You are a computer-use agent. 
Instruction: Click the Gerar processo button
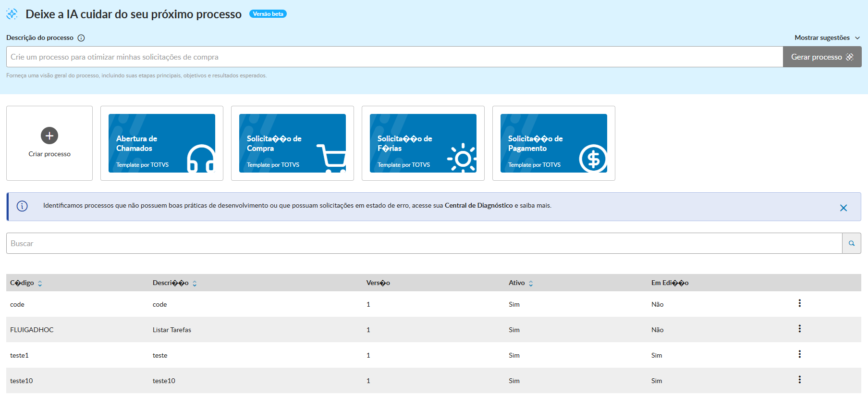pos(822,57)
